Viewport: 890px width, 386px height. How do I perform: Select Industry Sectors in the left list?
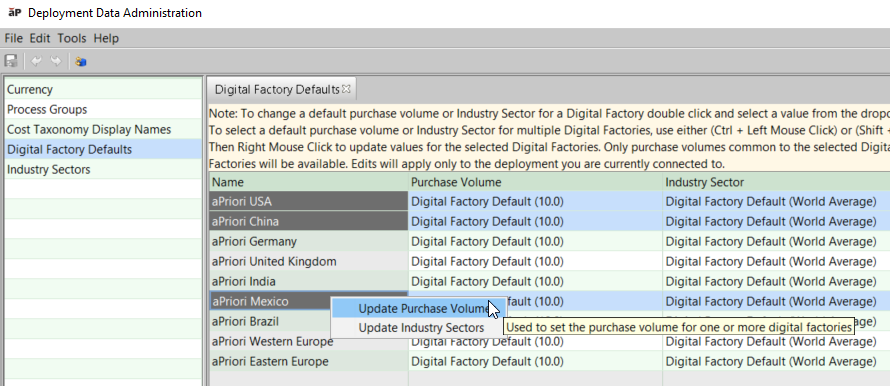(103, 169)
